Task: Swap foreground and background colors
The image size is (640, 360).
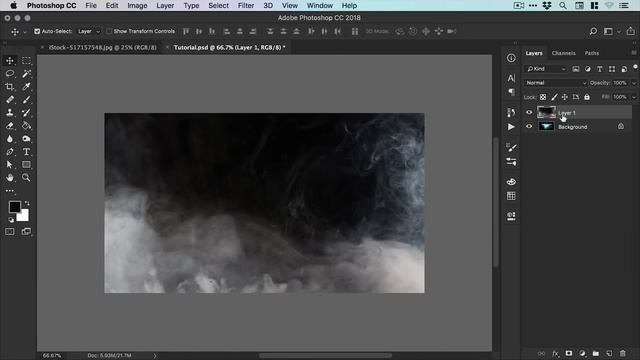Action: (27, 203)
